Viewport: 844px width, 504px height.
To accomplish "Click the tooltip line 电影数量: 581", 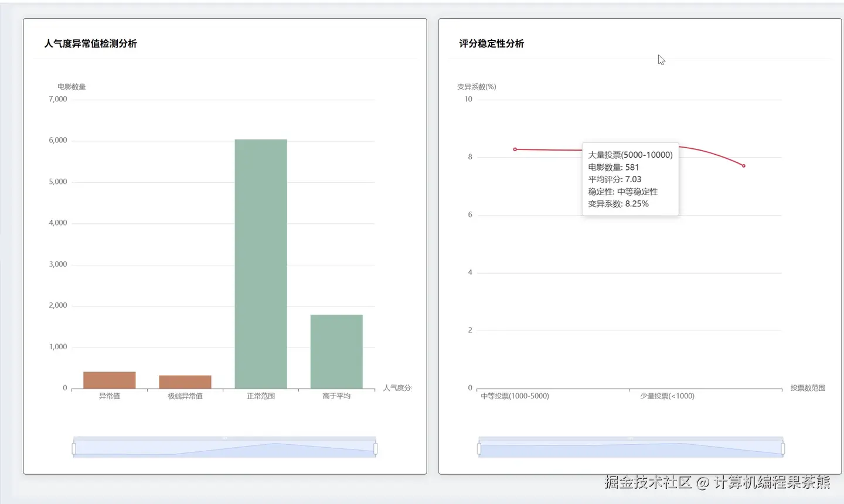I will [614, 167].
